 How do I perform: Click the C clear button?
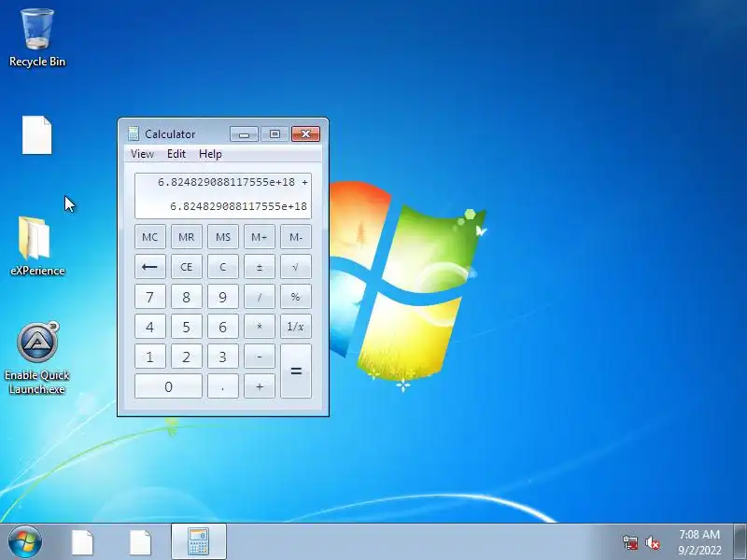pyautogui.click(x=223, y=267)
